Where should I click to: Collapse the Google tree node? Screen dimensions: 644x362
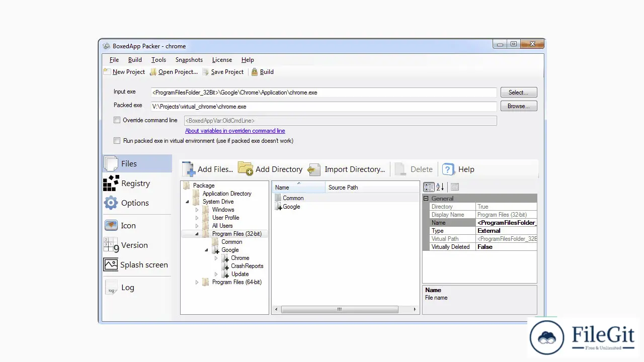pos(207,250)
